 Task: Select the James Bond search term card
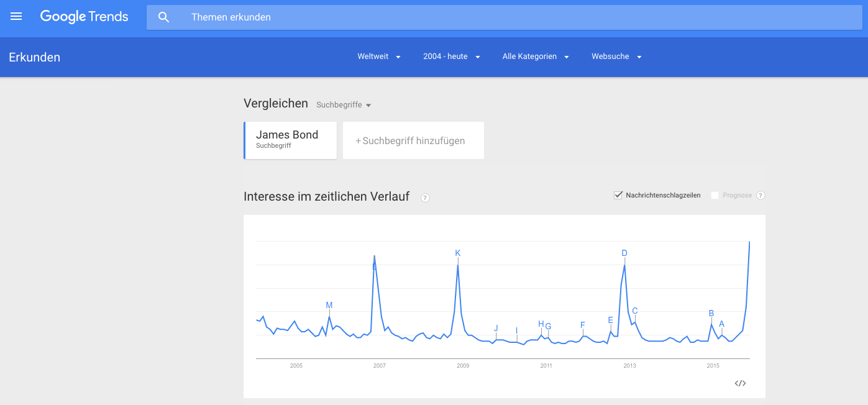coord(290,140)
